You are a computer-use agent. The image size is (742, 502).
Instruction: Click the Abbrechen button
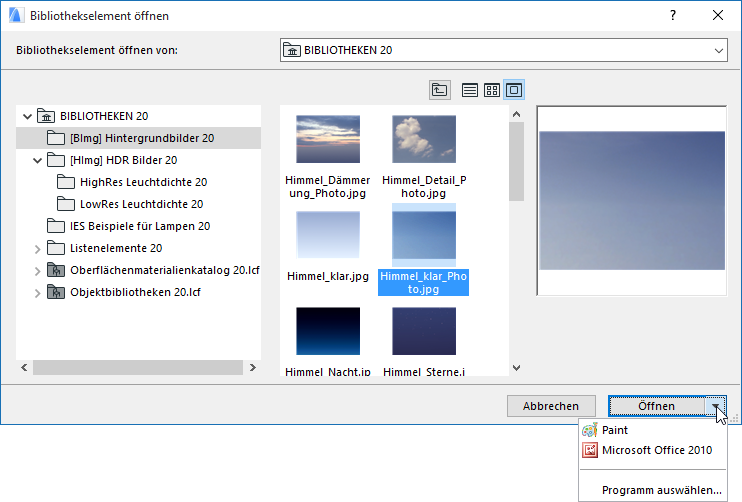coord(551,406)
